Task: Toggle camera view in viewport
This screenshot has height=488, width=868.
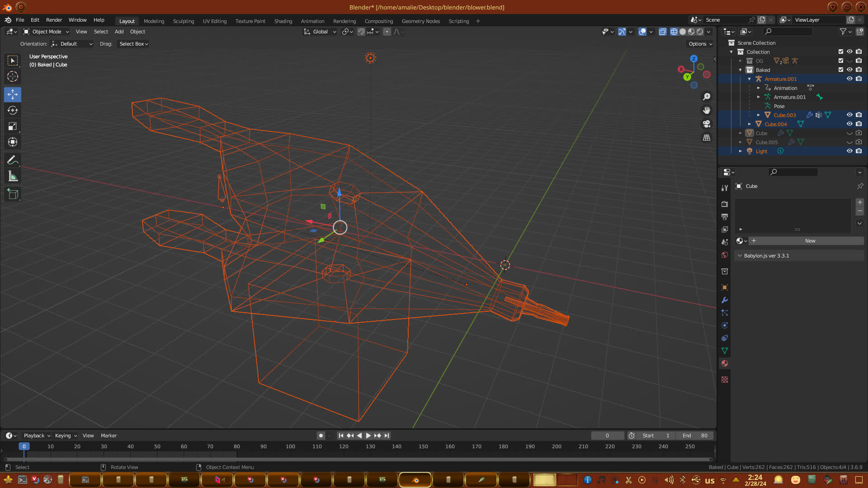Action: click(707, 124)
